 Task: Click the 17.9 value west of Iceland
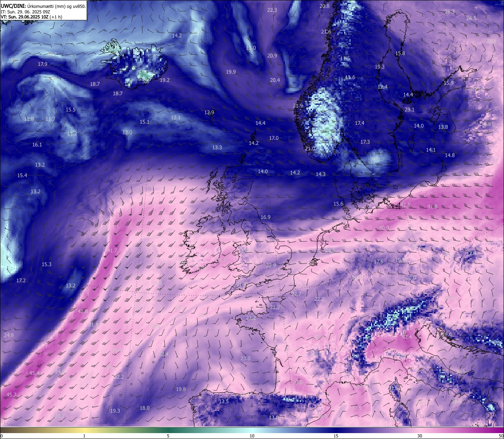[43, 64]
